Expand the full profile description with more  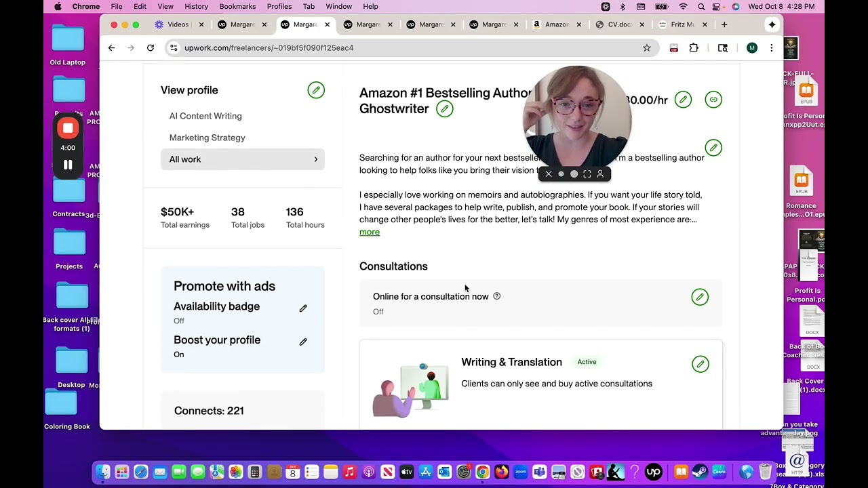point(370,232)
